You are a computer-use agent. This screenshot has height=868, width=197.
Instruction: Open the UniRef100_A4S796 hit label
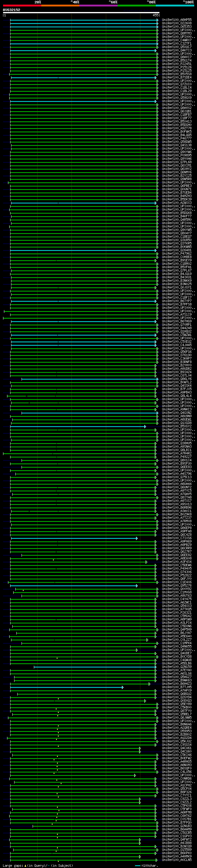click(177, 474)
